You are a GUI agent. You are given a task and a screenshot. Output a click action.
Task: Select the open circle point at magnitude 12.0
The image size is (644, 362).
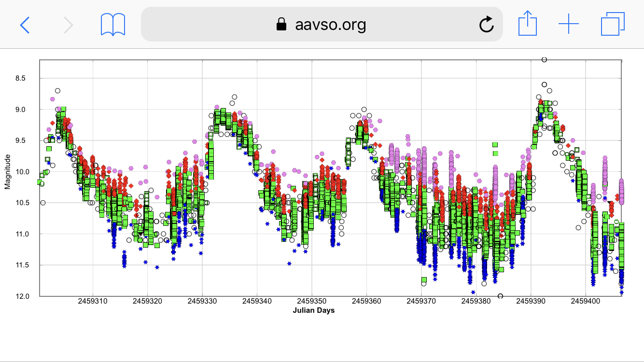tap(500, 296)
